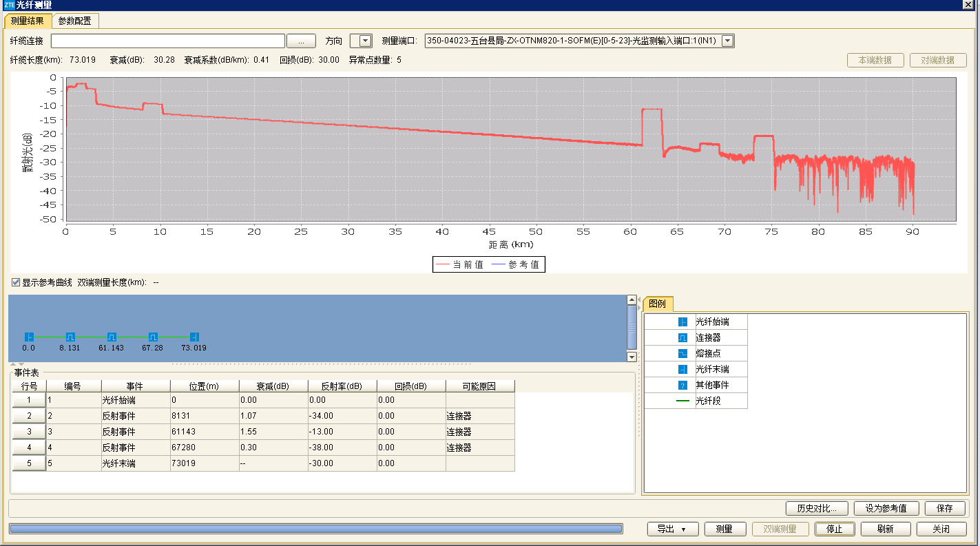Select the connector icon at 67.28
The height and width of the screenshot is (546, 980).
[x=153, y=337]
